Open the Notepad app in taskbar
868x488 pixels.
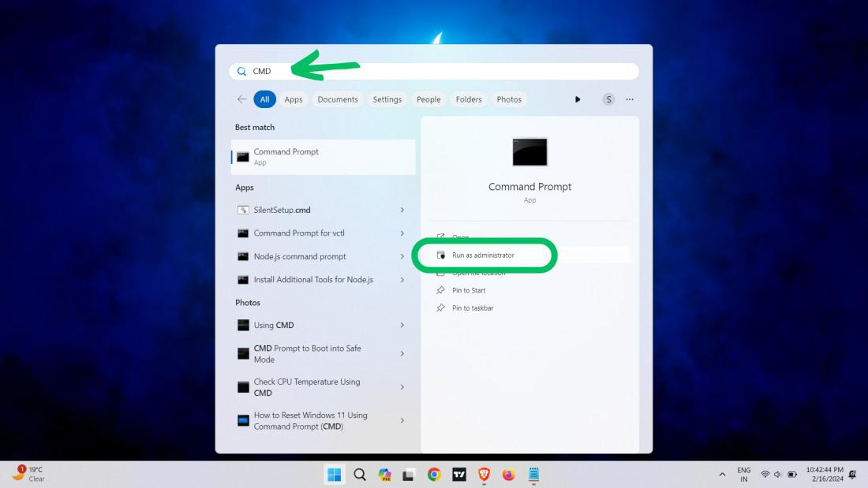533,475
